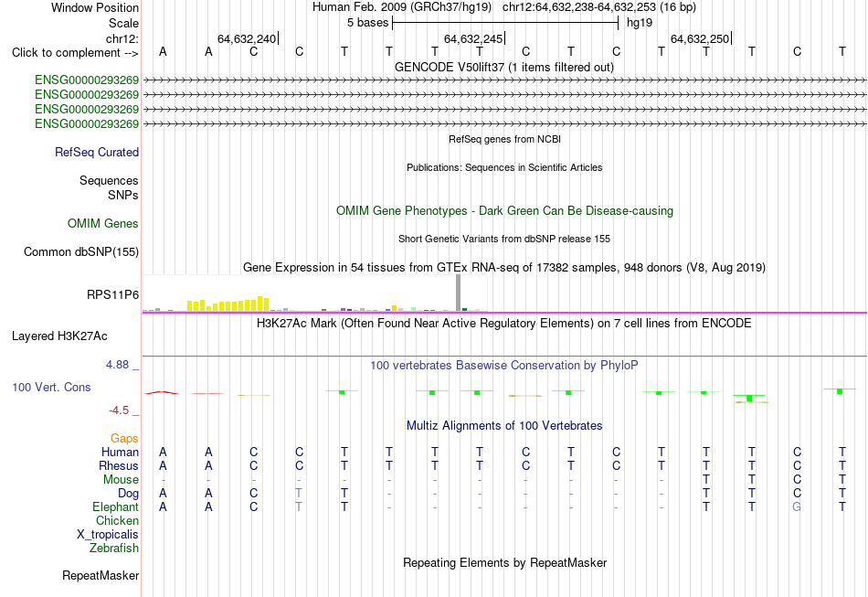868x597 pixels.
Task: Open Common dbSNP(155) track label
Action: pos(80,252)
